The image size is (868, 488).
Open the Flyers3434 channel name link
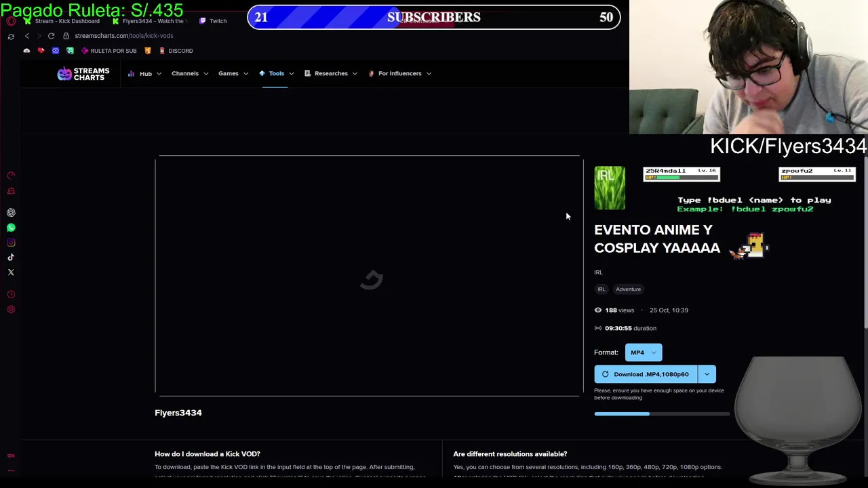pyautogui.click(x=178, y=413)
